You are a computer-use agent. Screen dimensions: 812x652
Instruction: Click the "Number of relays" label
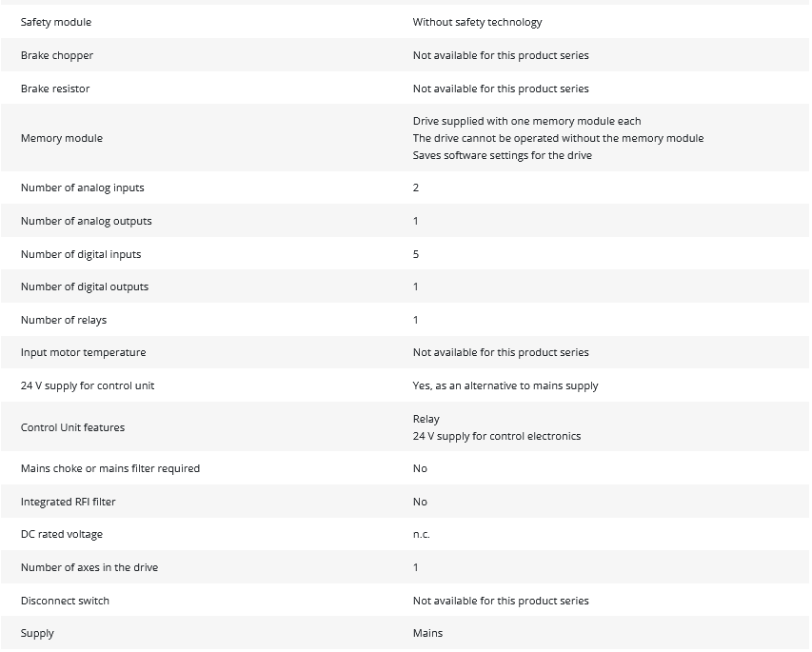[x=64, y=320]
